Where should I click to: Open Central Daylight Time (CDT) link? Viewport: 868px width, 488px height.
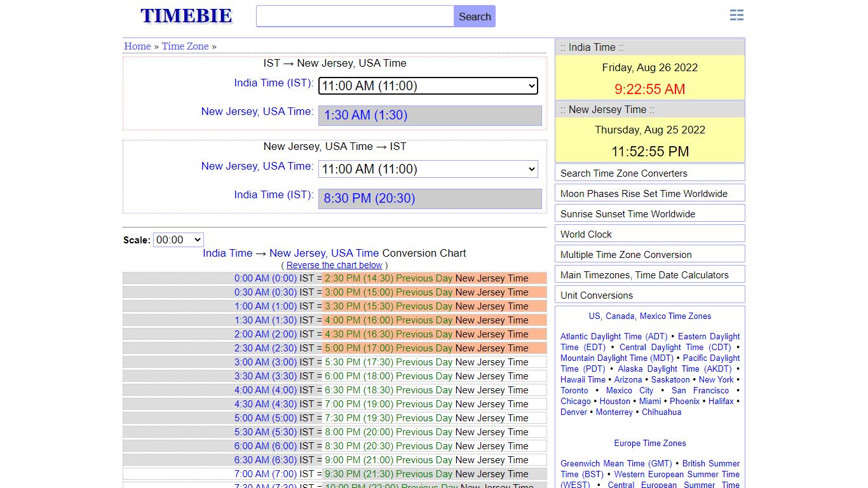coord(675,347)
